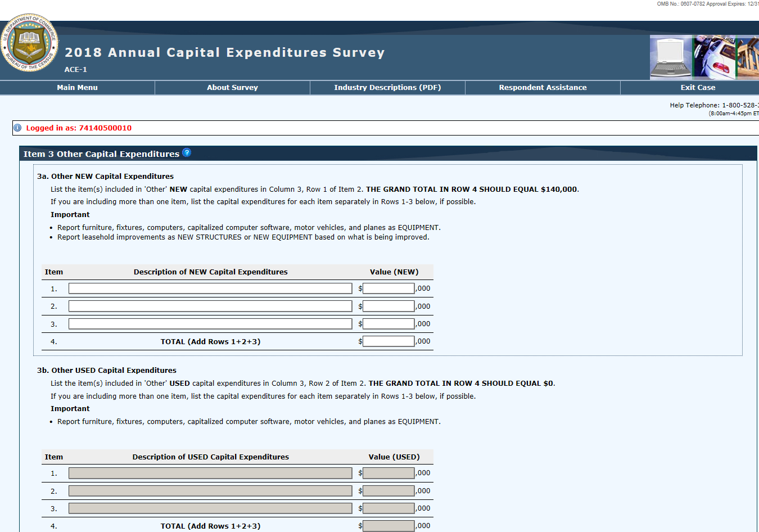759x532 pixels.
Task: Open Respondent Assistance menu item
Action: [x=543, y=88]
